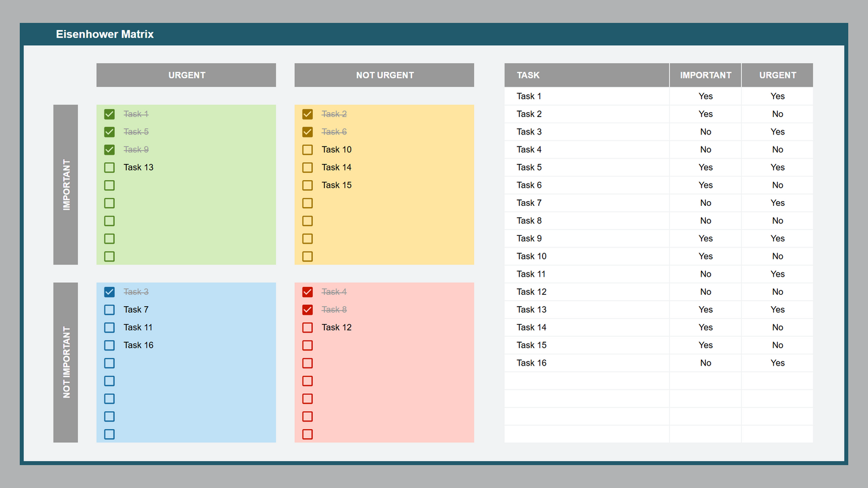Select the vertical NOT IMPORTANT row label
The image size is (868, 488).
66,363
